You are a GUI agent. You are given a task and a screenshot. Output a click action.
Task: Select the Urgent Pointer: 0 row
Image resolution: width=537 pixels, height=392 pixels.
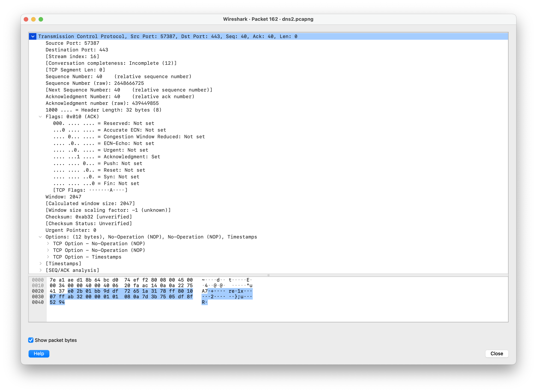[268, 230]
